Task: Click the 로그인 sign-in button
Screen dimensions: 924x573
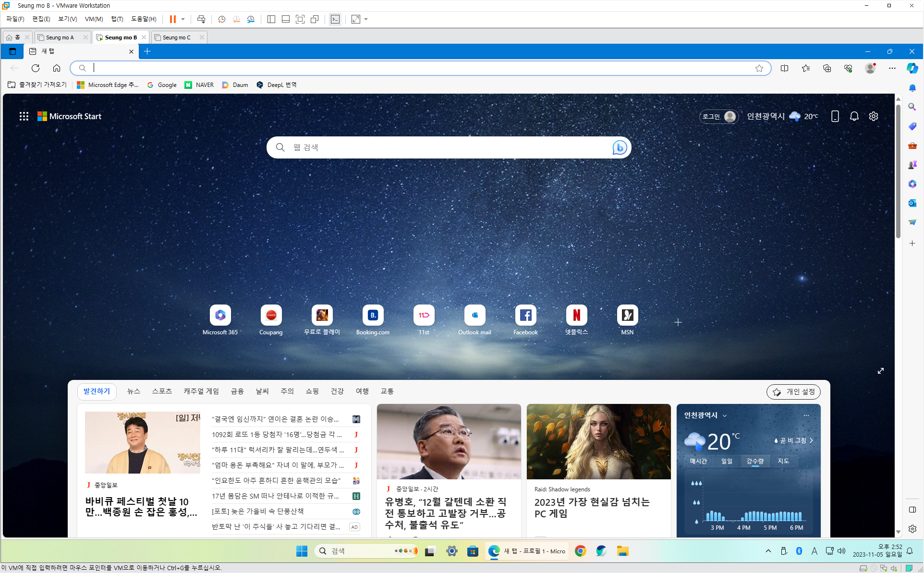Action: point(718,116)
